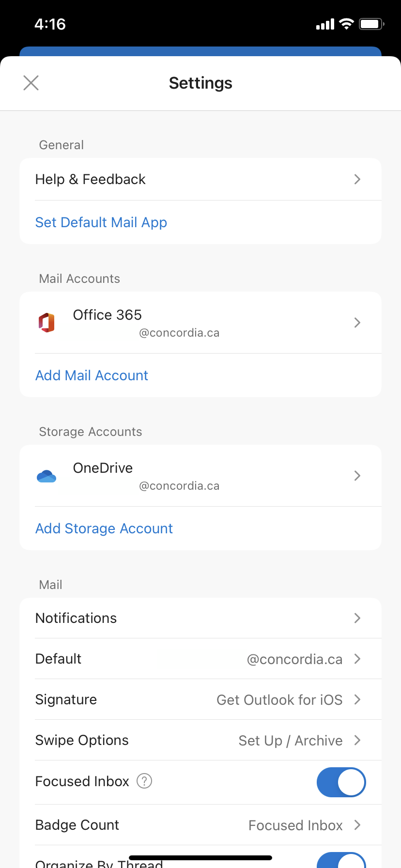Viewport: 401px width, 868px height.
Task: Tap the OneDrive cloud icon
Action: [46, 476]
